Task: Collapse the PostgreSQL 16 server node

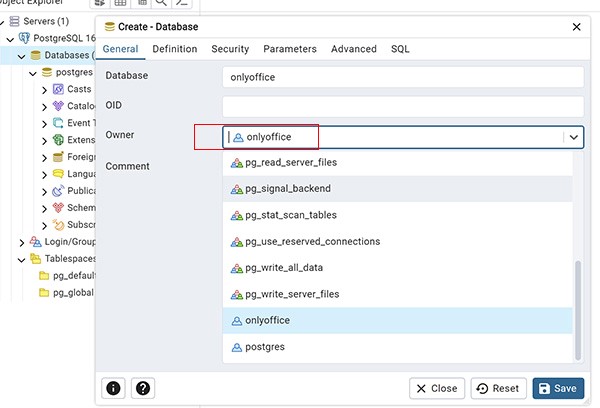Action: [x=10, y=39]
